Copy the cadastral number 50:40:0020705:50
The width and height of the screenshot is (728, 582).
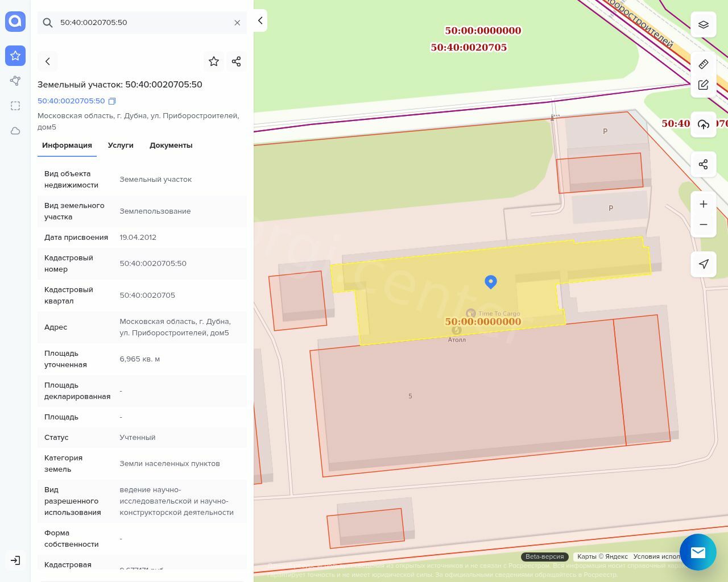[x=112, y=101]
